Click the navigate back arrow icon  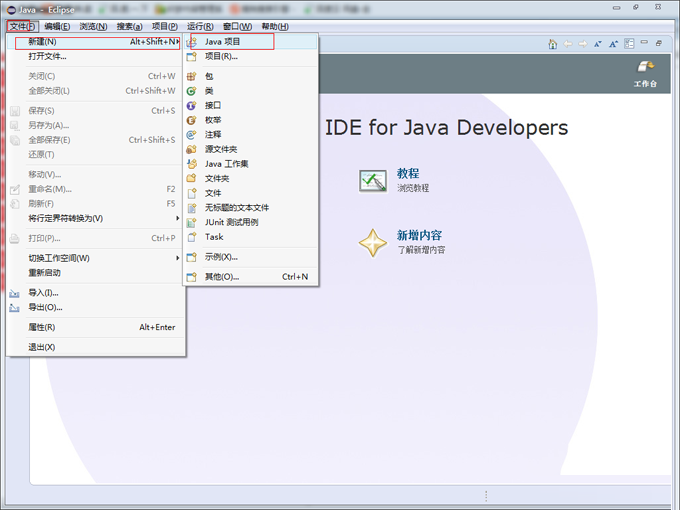point(568,44)
